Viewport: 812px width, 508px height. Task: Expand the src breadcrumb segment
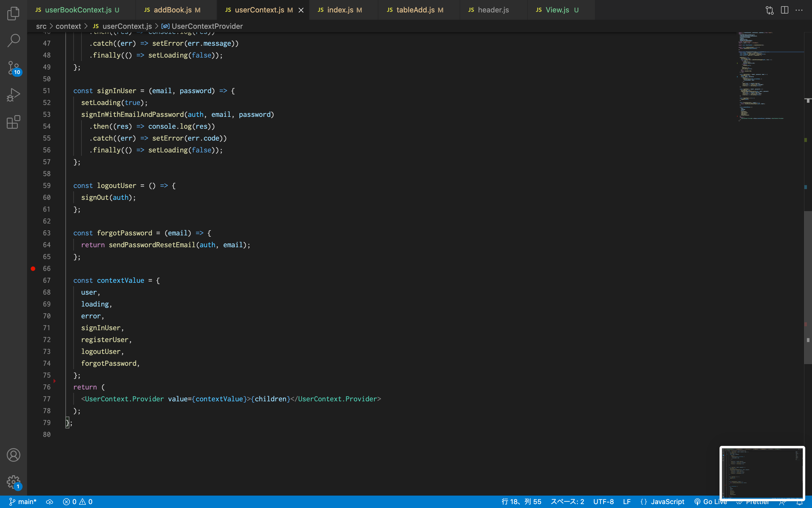[x=41, y=26]
